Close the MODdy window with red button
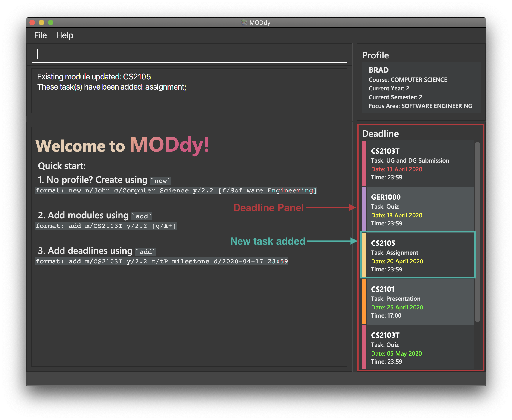The height and width of the screenshot is (420, 512). pos(32,23)
